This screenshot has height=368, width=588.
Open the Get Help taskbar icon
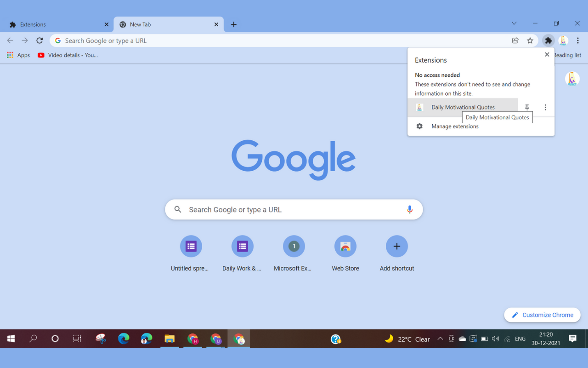click(336, 339)
